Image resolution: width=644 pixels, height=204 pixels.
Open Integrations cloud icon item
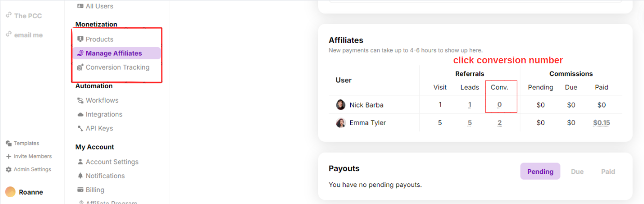(100, 114)
